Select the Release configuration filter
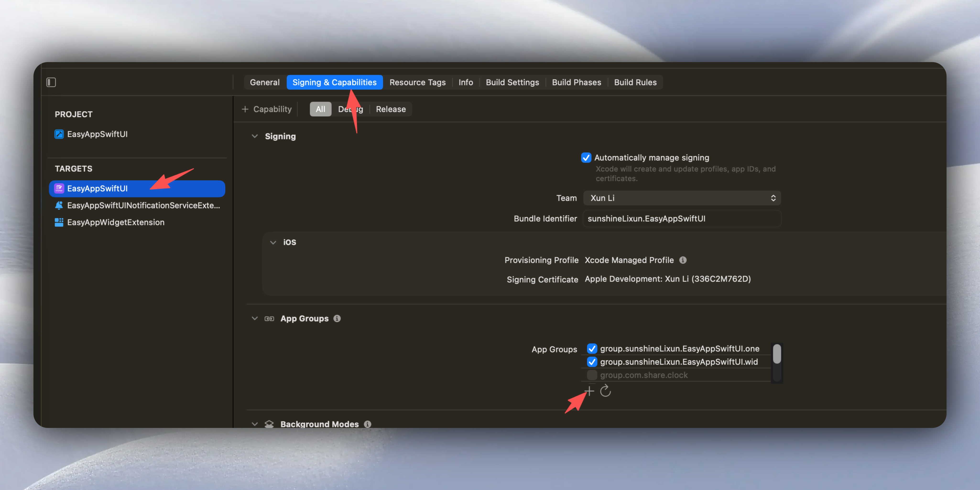 tap(391, 109)
